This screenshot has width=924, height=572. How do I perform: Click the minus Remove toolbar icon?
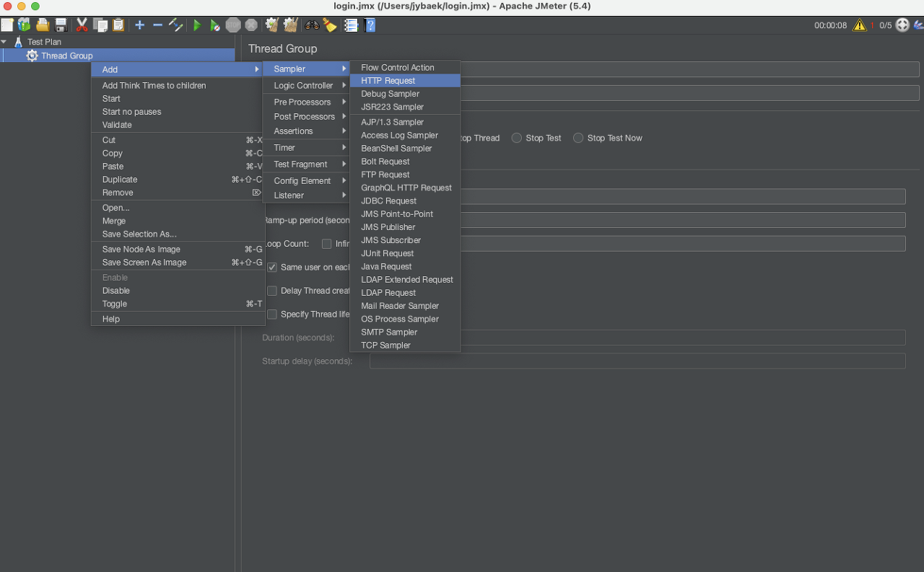point(157,25)
